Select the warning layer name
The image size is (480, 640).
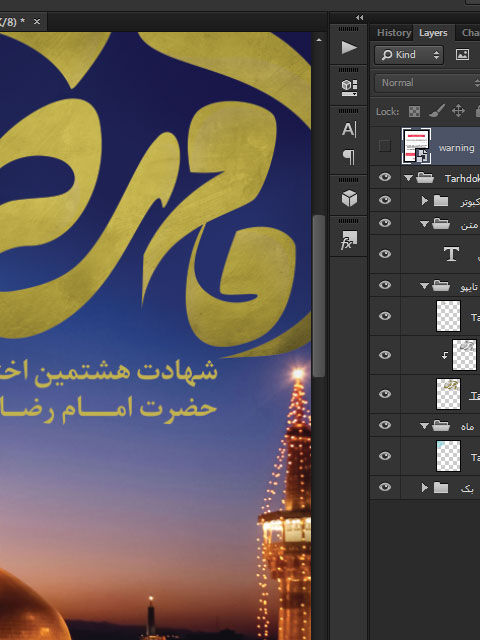456,148
